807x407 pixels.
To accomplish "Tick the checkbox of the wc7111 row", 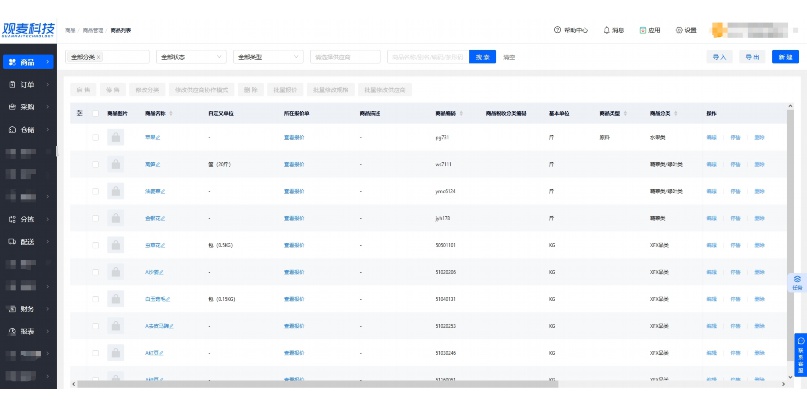I will (x=95, y=165).
